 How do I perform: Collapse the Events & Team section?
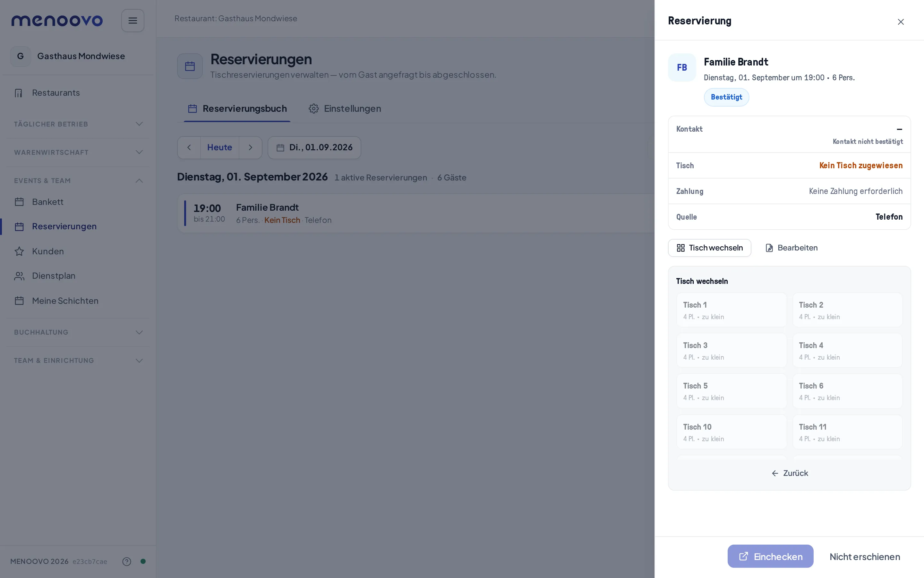point(78,180)
